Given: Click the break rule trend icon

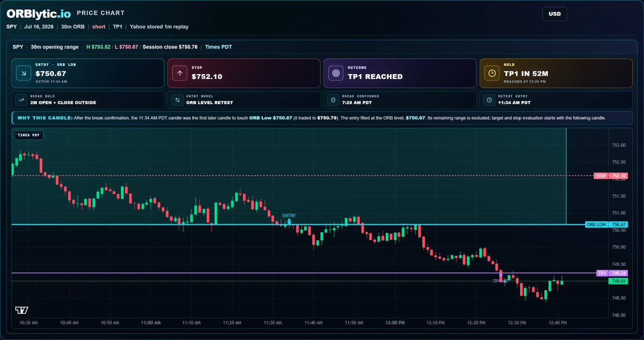Looking at the screenshot, I should (21, 100).
